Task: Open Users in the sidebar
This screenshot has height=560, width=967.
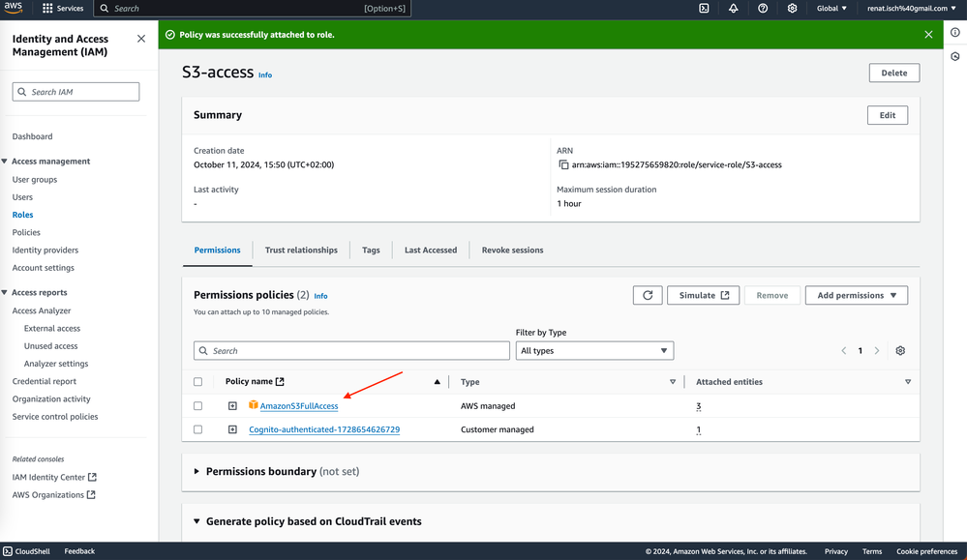Action: click(x=23, y=197)
